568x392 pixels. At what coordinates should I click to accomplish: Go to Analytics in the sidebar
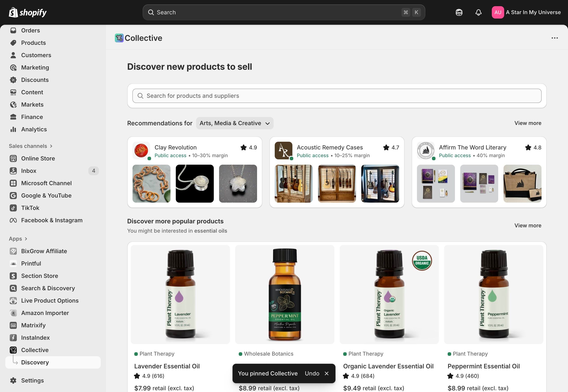tap(34, 129)
